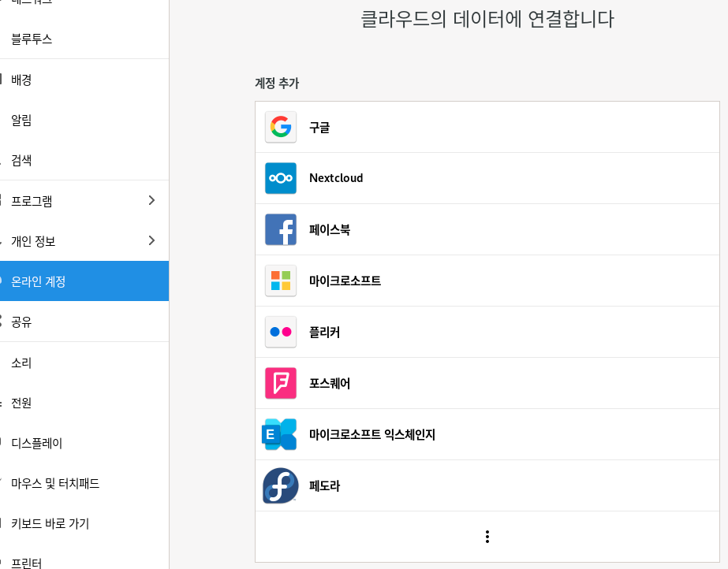Open 공유 settings panel
728x569 pixels.
click(84, 322)
